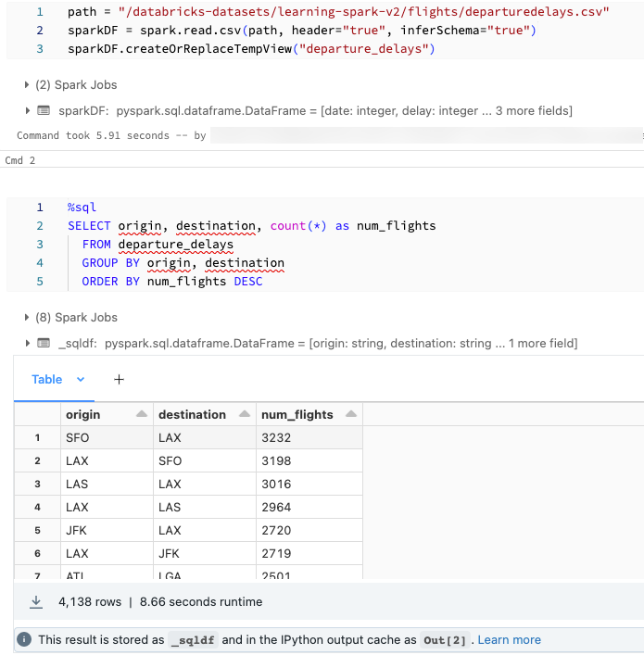Sort the origin column using its sort icon
This screenshot has width=644, height=655.
tap(142, 414)
